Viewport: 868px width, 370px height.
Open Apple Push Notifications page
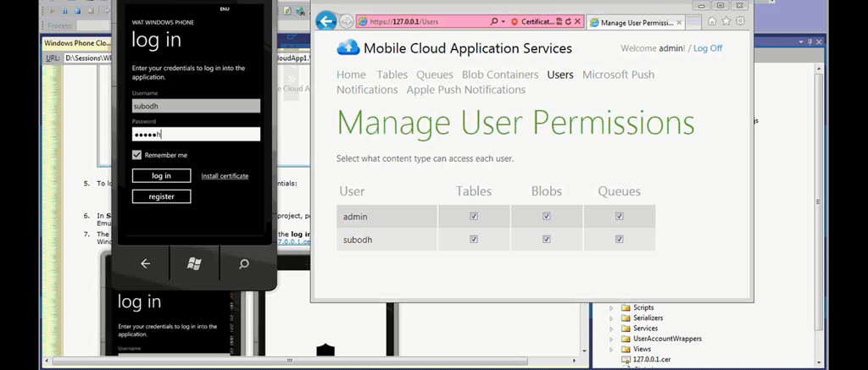466,90
